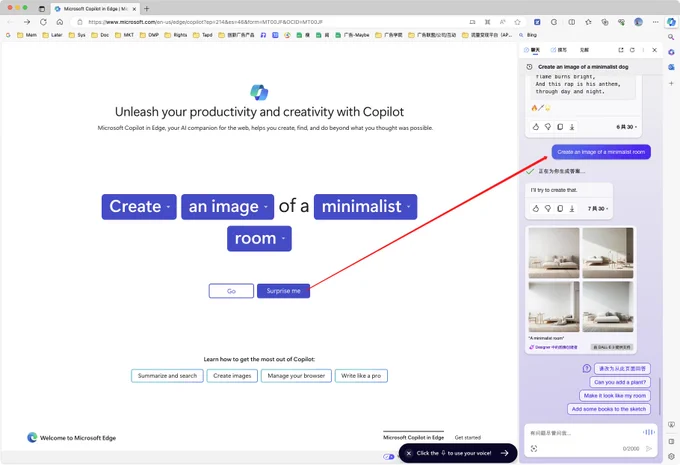Open the Favorites list toolbar icon

tap(588, 22)
